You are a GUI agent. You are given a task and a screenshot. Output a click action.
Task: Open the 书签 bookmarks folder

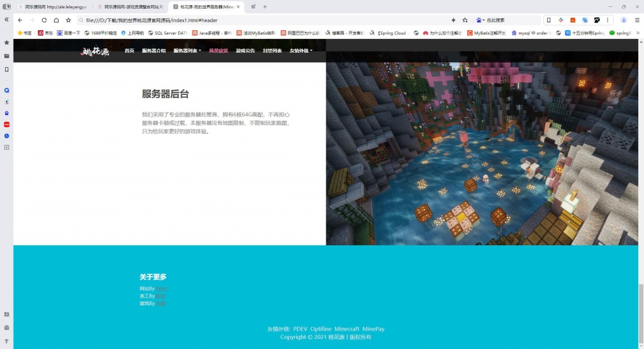25,33
